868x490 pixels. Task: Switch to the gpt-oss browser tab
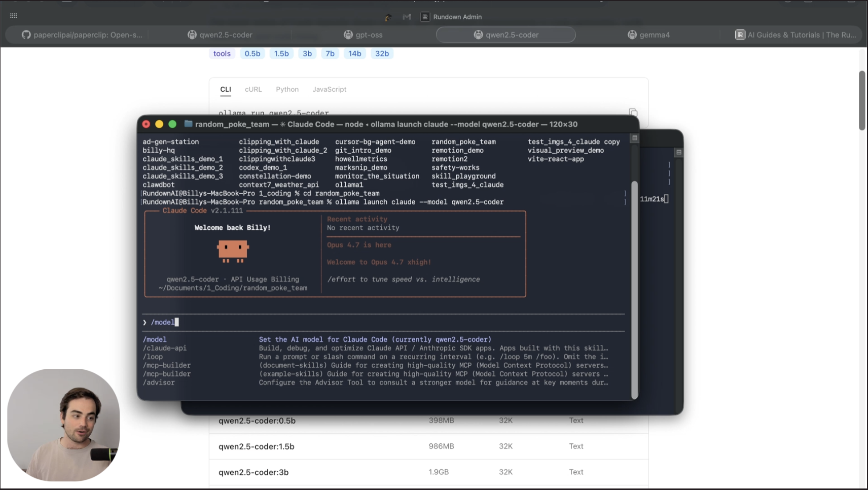pos(363,35)
